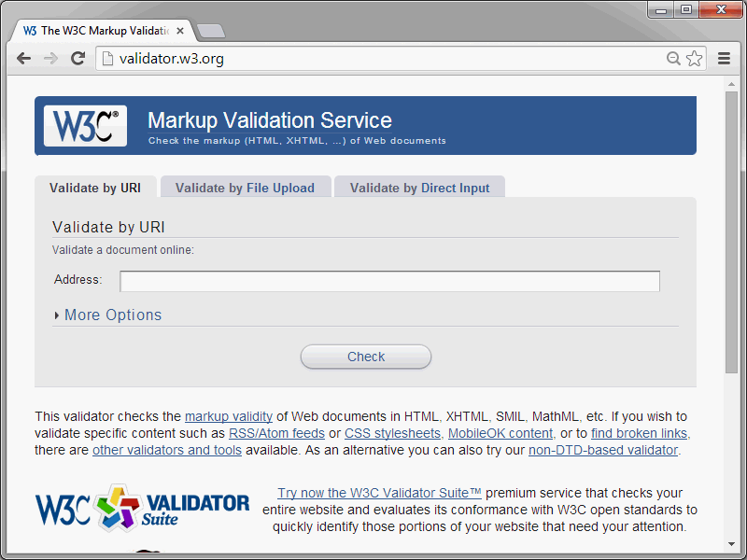Click the scrollbar down arrow
Viewport: 747px width, 560px height.
coord(731,544)
